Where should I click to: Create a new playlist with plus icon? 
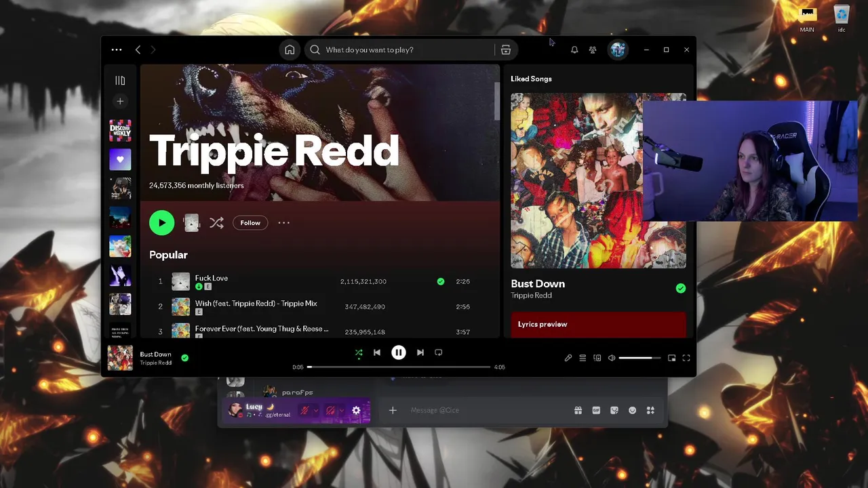click(120, 102)
